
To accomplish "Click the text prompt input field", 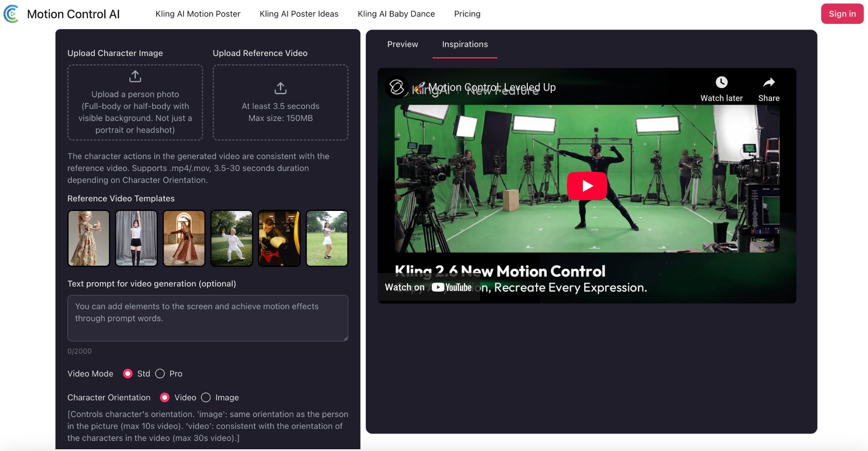I will pyautogui.click(x=207, y=318).
